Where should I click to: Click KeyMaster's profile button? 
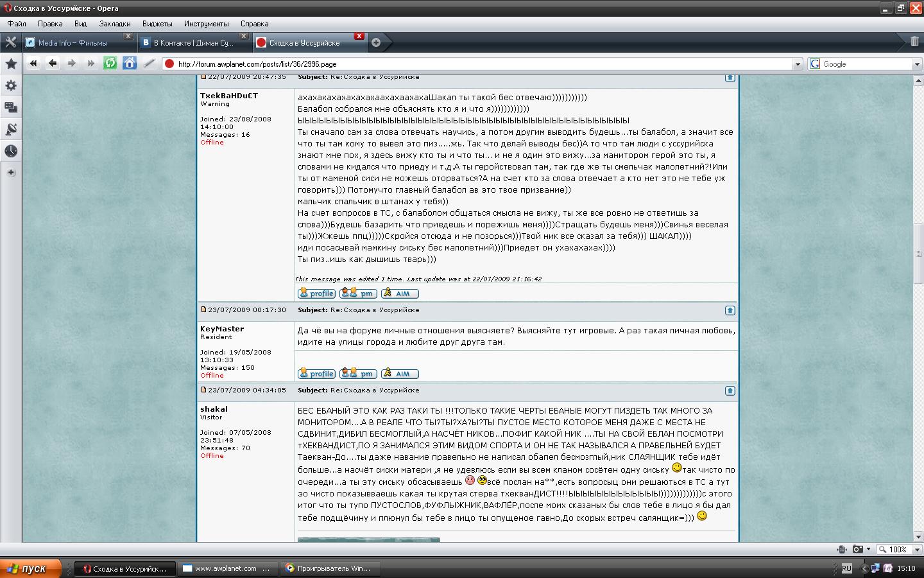[316, 374]
